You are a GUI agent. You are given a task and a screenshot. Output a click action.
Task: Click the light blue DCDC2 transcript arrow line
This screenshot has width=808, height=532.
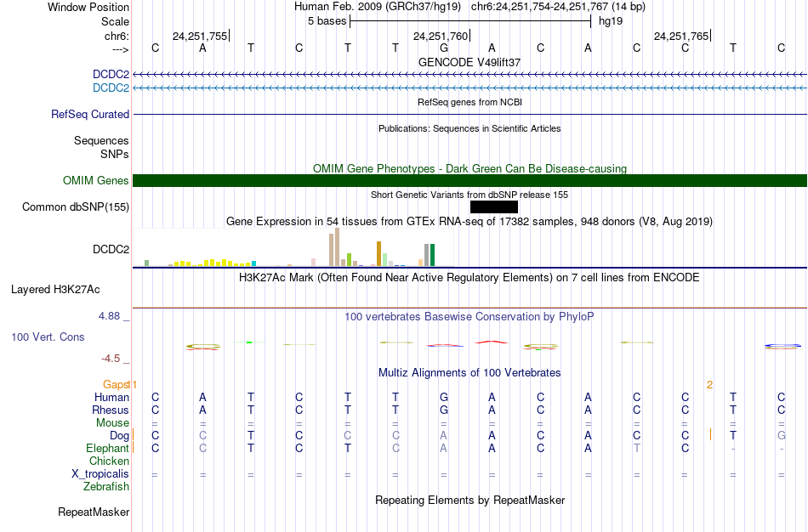(470, 88)
